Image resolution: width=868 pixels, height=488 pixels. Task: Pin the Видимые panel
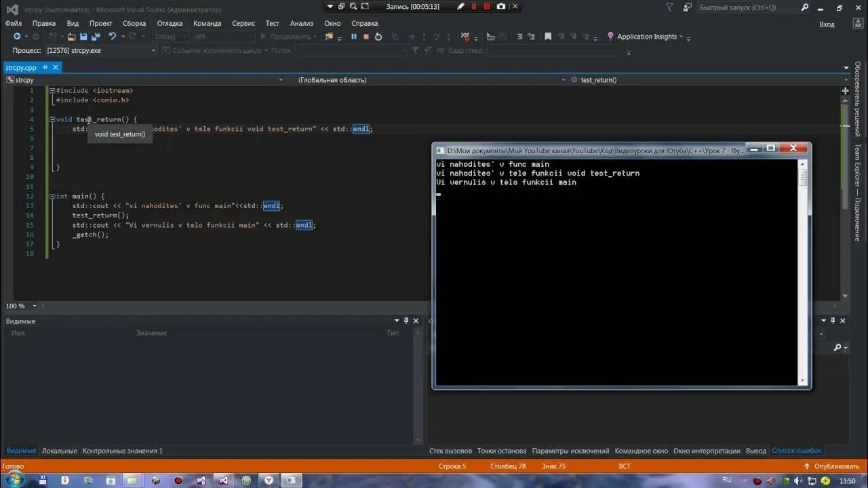click(x=406, y=321)
